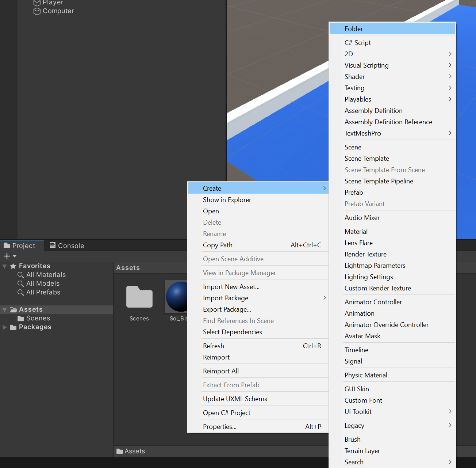Expand the Playables submenu
The image size is (476, 468).
click(x=392, y=99)
